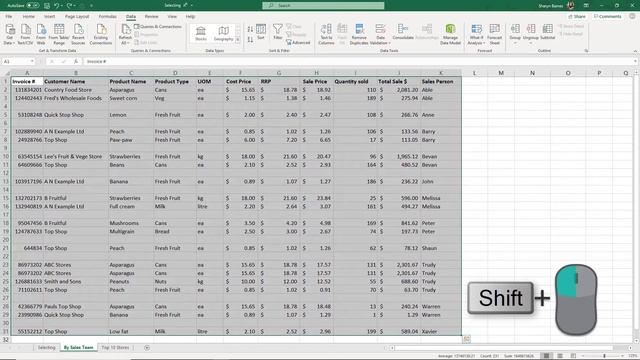Open Existing Connections
This screenshot has height=360, width=640.
point(101,34)
